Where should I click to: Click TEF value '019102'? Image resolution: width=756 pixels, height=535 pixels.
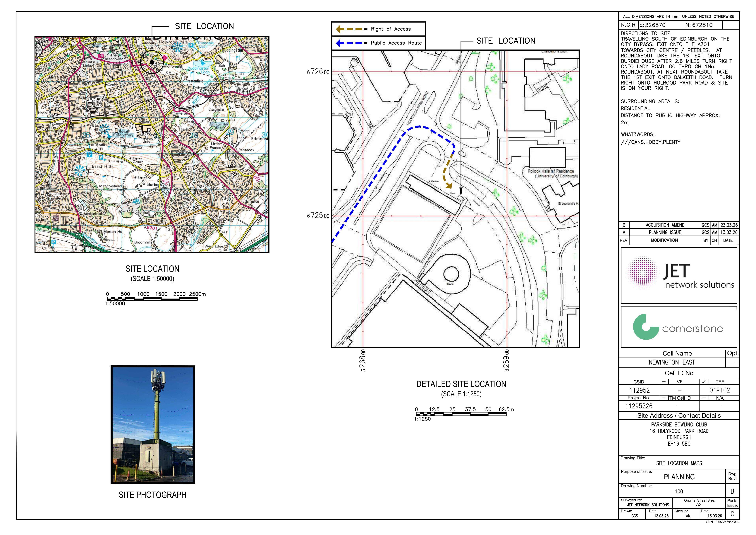click(719, 390)
